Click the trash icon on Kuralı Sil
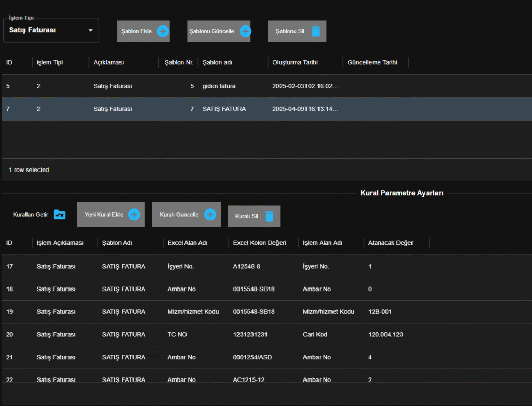The height and width of the screenshot is (406, 532). point(269,216)
